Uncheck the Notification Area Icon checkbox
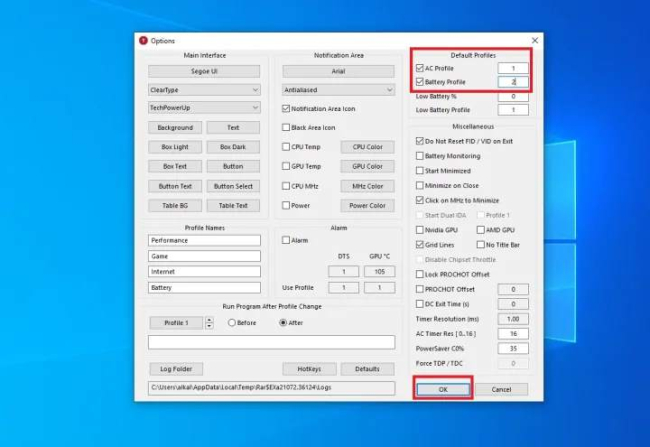The height and width of the screenshot is (447, 650). [286, 109]
